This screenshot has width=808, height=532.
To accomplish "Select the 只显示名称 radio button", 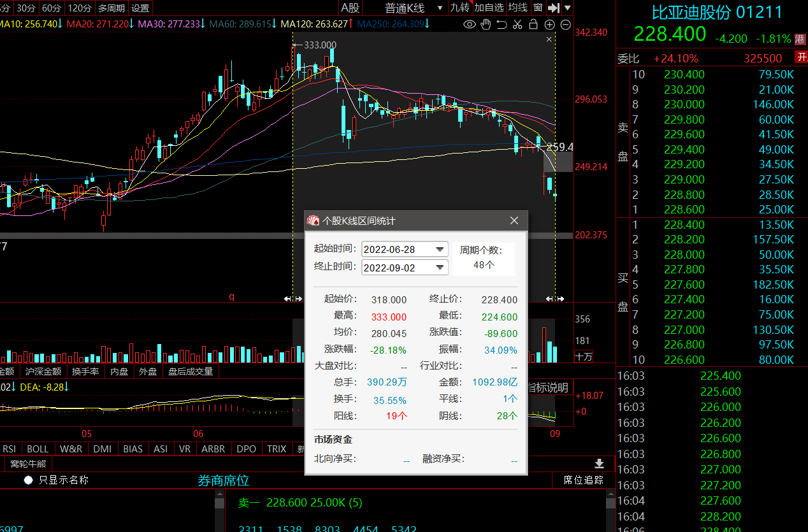I will [x=28, y=480].
